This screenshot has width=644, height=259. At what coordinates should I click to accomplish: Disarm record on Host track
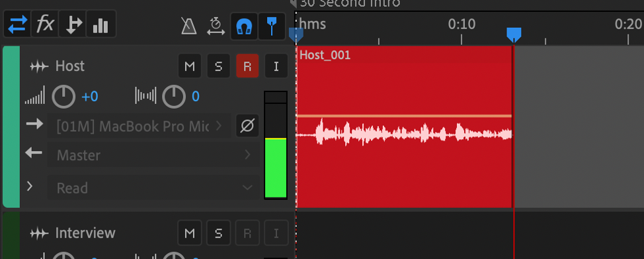(x=247, y=66)
